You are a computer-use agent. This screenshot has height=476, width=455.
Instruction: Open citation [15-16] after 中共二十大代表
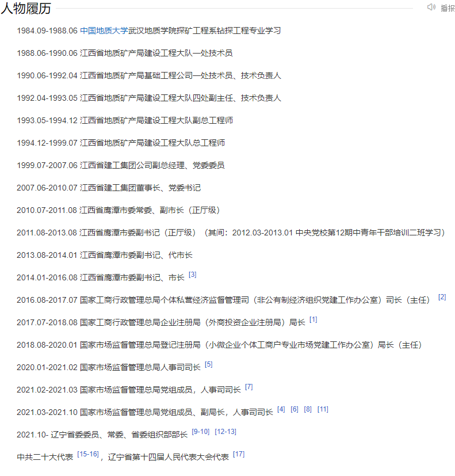88,454
